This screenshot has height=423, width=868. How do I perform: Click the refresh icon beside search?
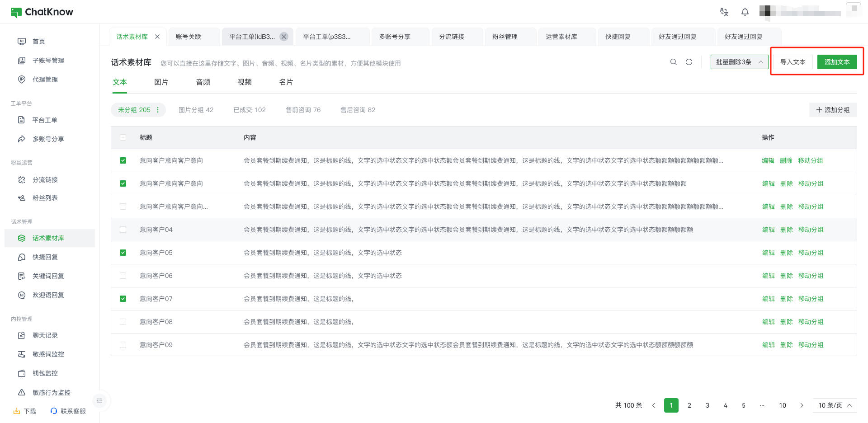(x=689, y=62)
